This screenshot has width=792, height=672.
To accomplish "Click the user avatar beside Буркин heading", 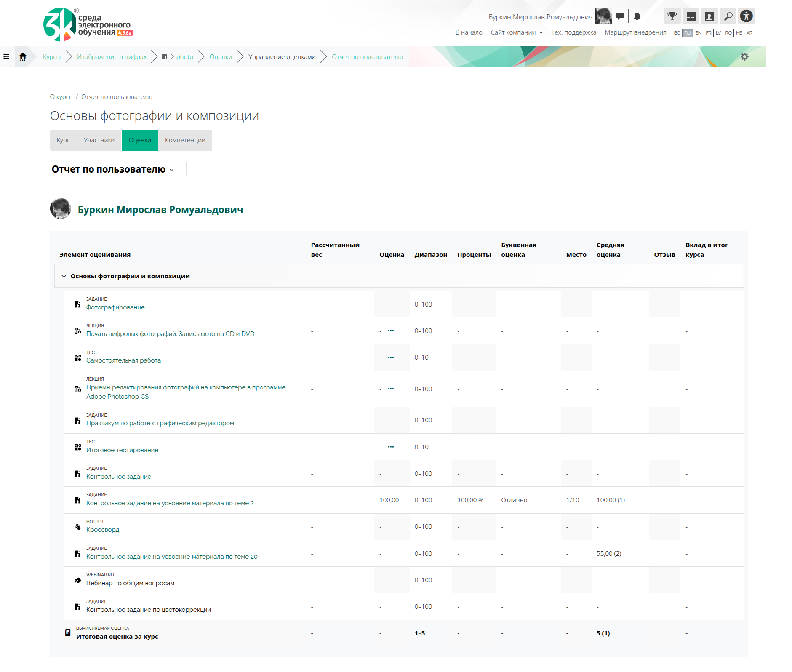I will (61, 209).
